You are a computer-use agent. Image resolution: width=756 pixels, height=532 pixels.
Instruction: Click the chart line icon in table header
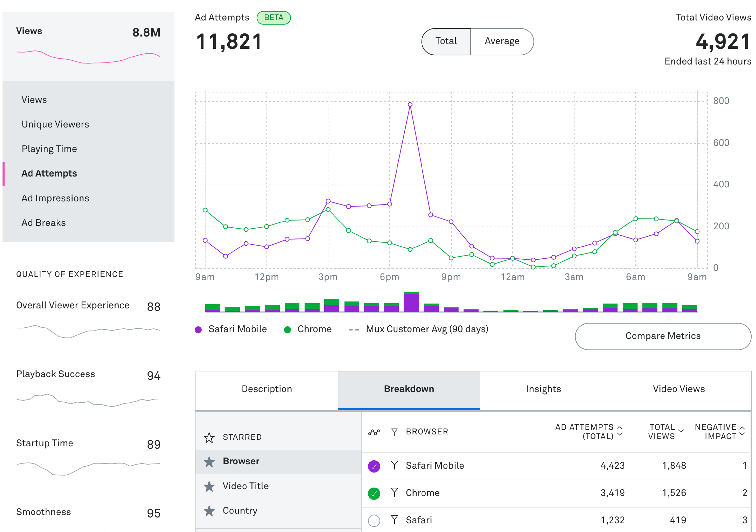tap(374, 432)
